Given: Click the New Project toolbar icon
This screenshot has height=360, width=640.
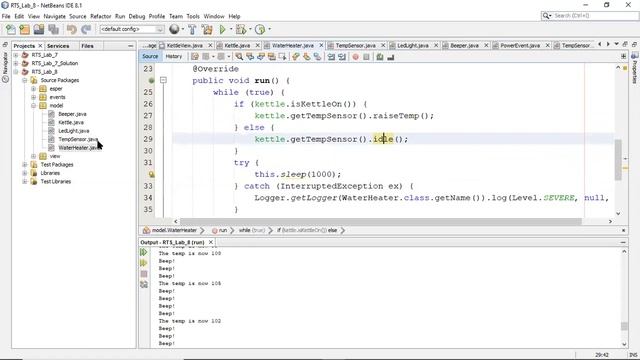Looking at the screenshot, I should point(24,29).
